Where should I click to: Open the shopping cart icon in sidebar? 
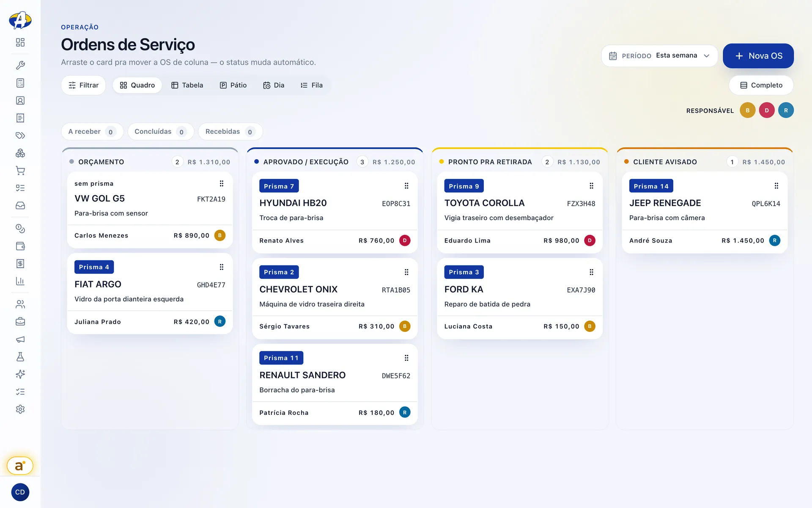click(20, 171)
